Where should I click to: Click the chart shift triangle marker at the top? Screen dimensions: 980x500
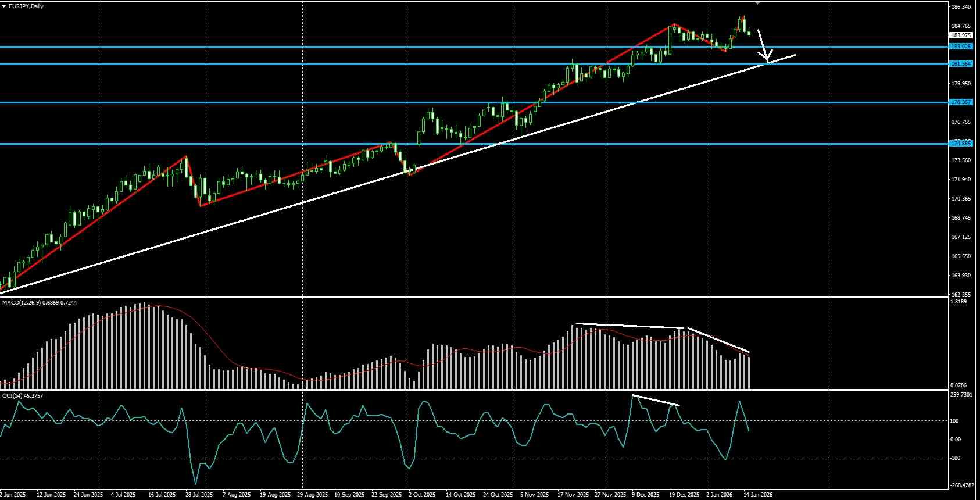[x=757, y=2]
